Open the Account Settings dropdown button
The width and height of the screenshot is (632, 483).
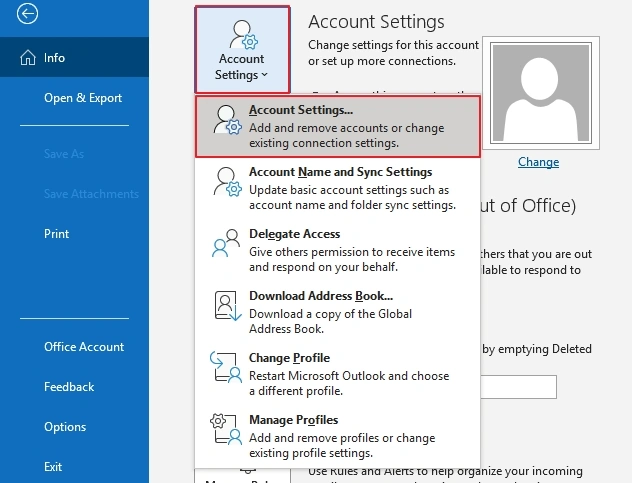(242, 50)
